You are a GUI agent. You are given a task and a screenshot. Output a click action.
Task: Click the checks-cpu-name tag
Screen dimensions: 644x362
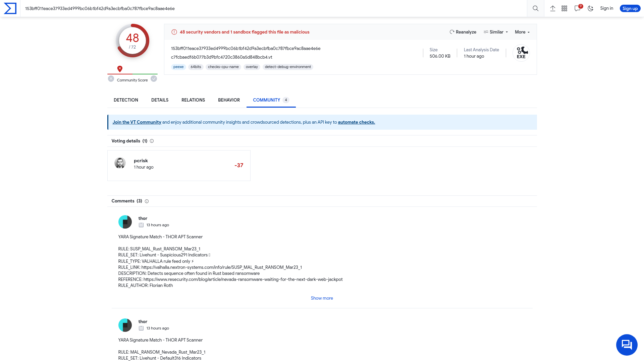(x=223, y=67)
